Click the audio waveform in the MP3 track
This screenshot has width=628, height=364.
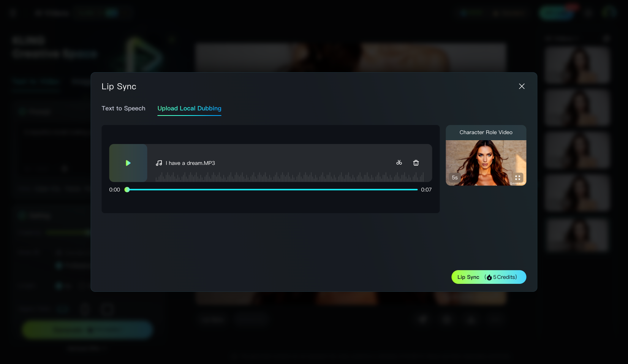click(x=289, y=177)
